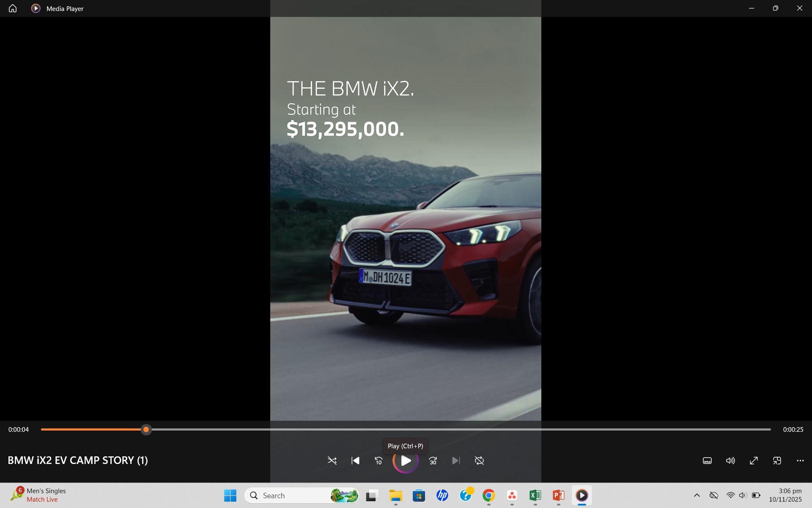Image resolution: width=812 pixels, height=508 pixels.
Task: Open PowerPoint from the taskbar
Action: click(x=558, y=495)
